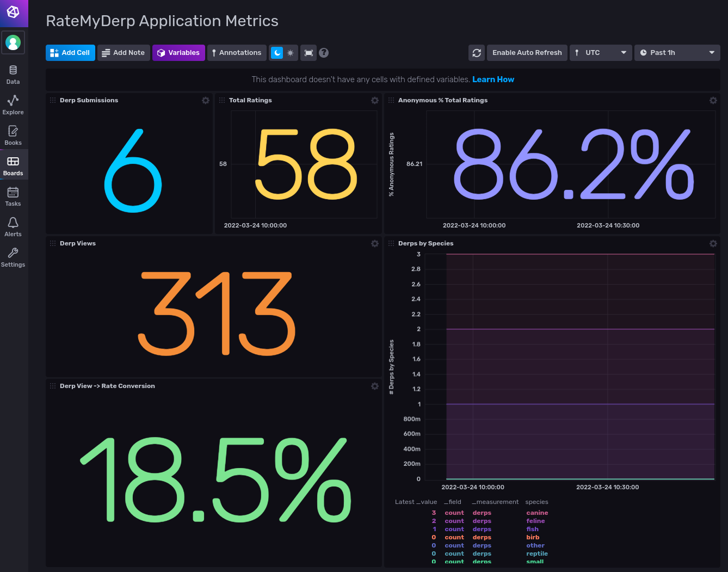The image size is (728, 572).
Task: Open Anonymous % Total Ratings gear menu
Action: tap(713, 100)
